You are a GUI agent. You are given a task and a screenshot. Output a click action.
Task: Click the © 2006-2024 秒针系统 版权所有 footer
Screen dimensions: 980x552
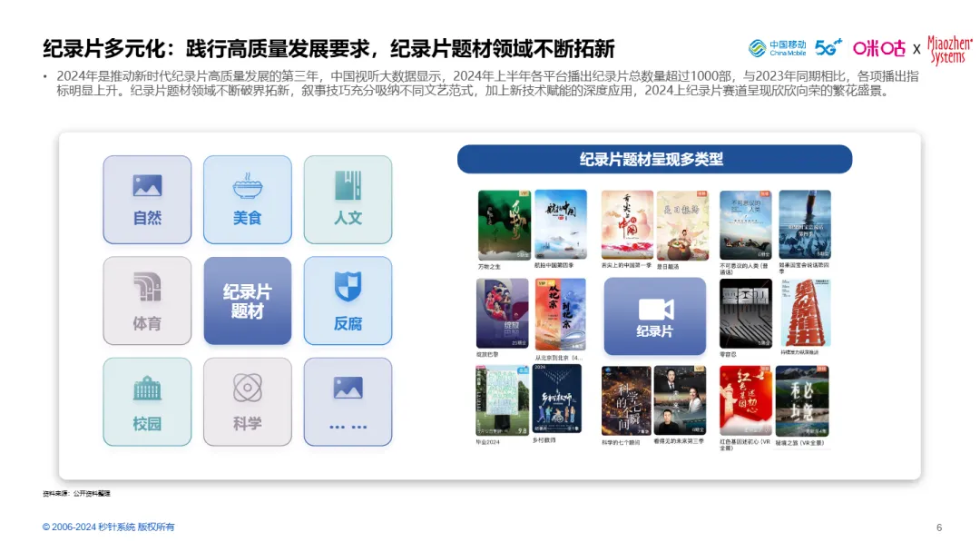109,527
